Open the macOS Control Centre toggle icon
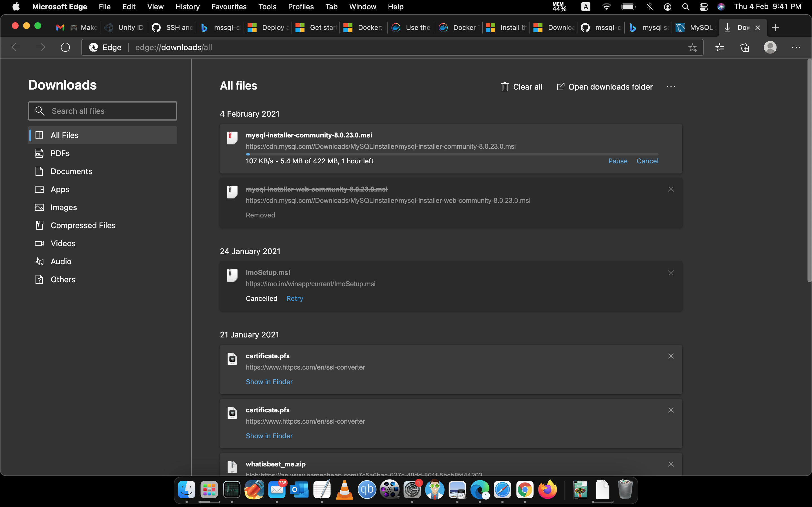812x507 pixels. tap(703, 7)
